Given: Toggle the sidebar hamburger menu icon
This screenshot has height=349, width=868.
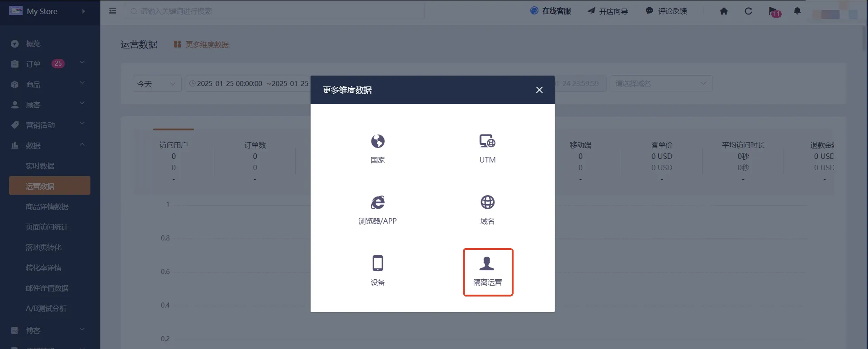Looking at the screenshot, I should tap(113, 11).
